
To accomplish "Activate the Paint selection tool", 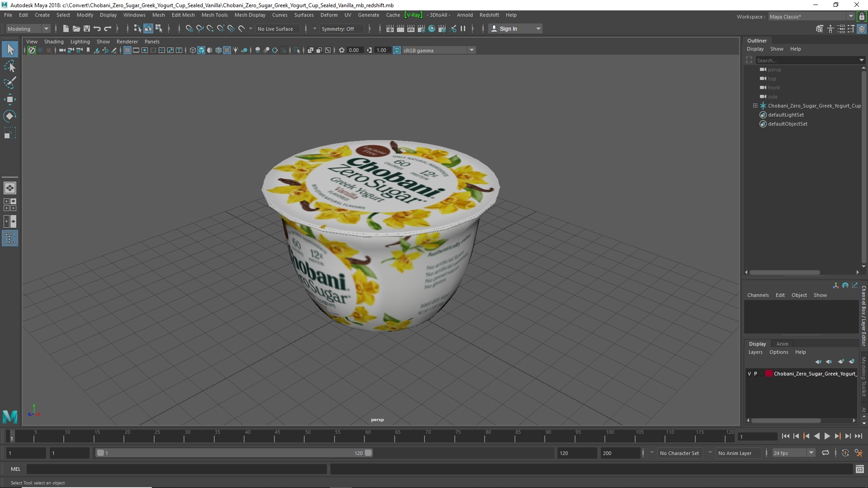I will [10, 83].
